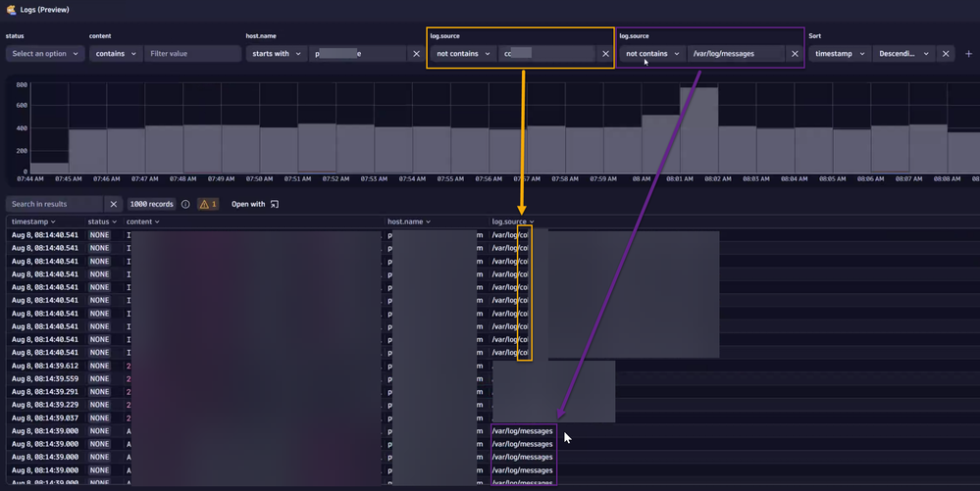980x491 pixels.
Task: Open the Sort timestamp field dropdown
Action: pos(840,54)
